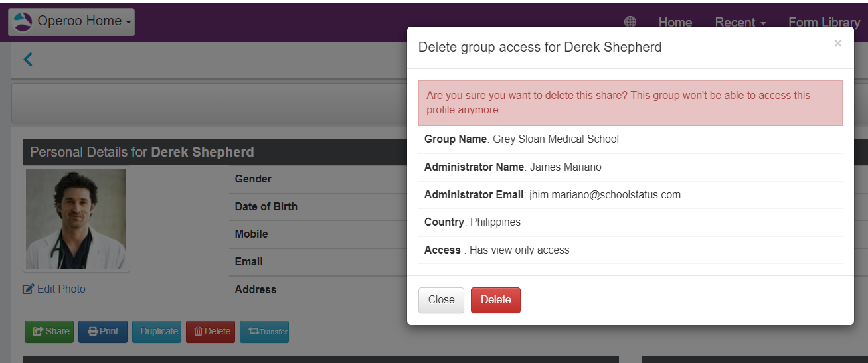
Task: Click Derek Shepherd's profile photo
Action: tap(76, 219)
